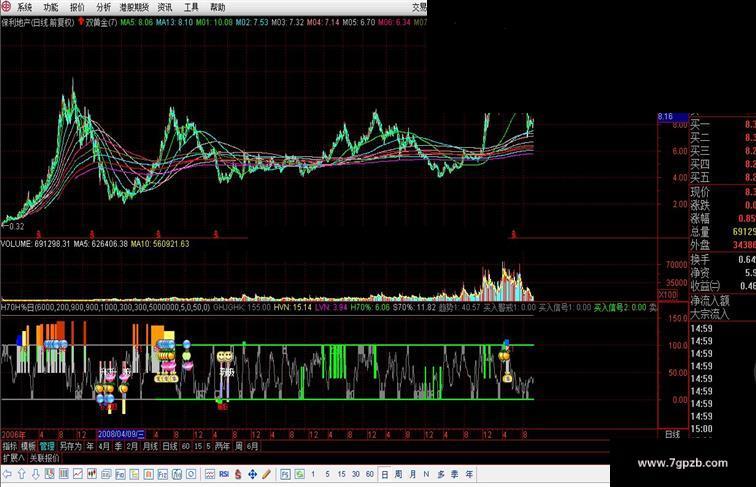This screenshot has width=756, height=487.
Task: Select the 6月 period tab
Action: click(252, 446)
